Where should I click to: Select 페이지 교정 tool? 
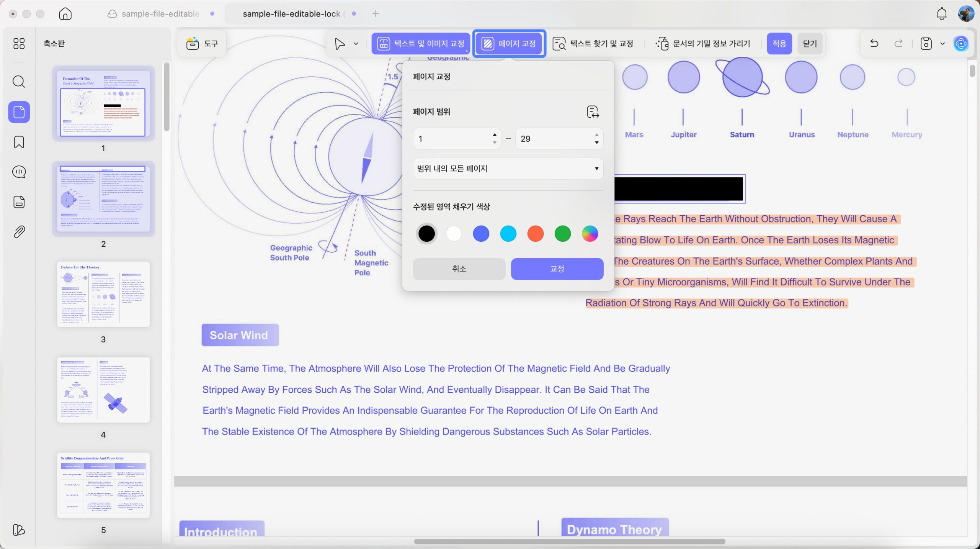click(509, 43)
